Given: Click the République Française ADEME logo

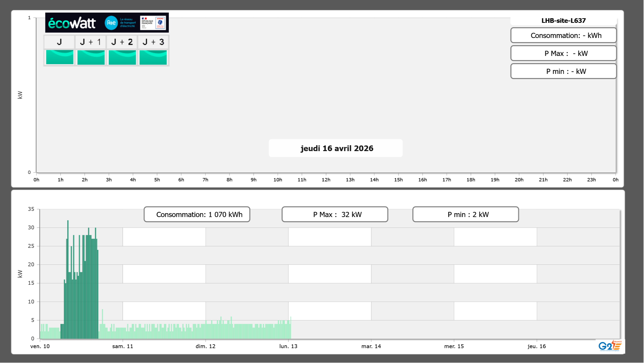Looking at the screenshot, I should point(153,23).
